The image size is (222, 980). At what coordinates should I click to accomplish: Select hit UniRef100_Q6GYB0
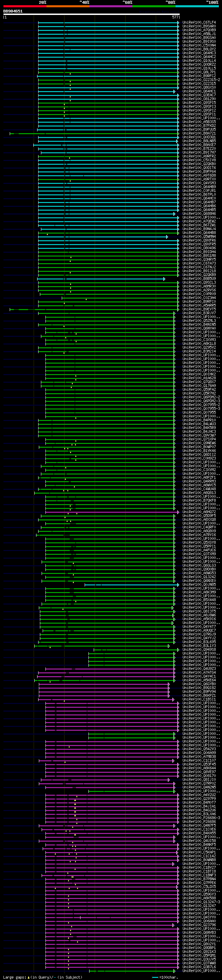point(199,685)
